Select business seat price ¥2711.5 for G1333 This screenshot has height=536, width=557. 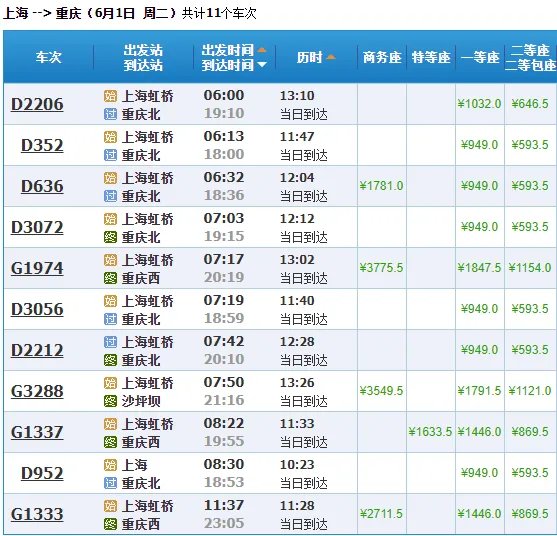coord(381,514)
